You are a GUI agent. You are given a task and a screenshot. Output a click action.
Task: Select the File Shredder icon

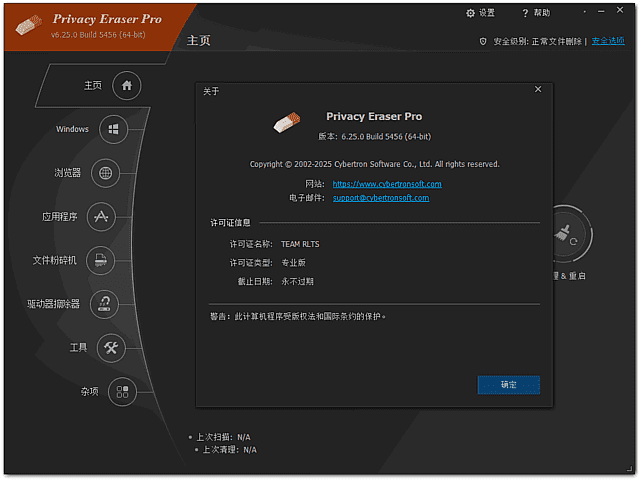coord(100,260)
